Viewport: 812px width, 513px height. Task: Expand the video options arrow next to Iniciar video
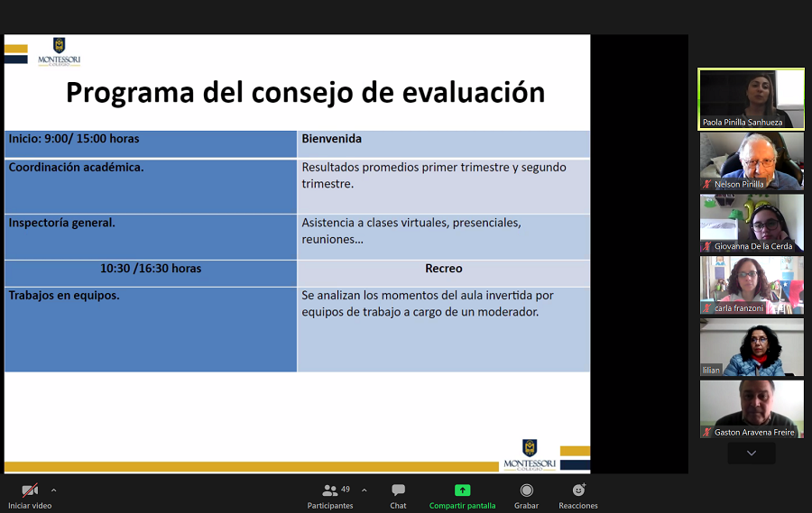point(54,490)
